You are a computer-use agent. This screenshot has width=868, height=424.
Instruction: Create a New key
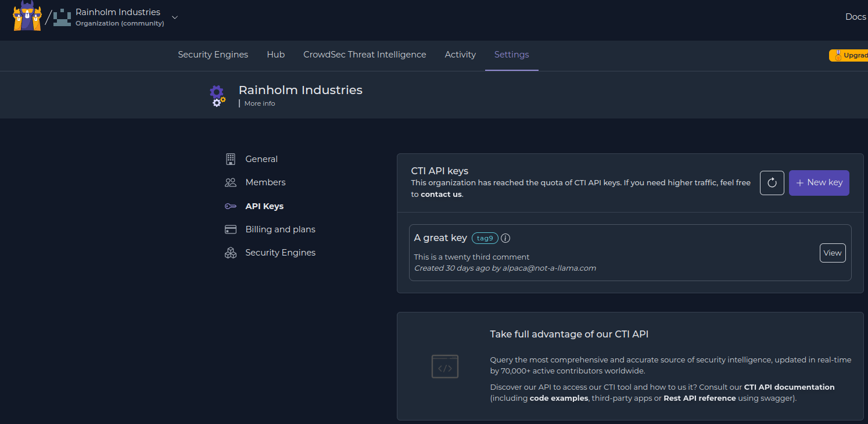[x=819, y=183]
